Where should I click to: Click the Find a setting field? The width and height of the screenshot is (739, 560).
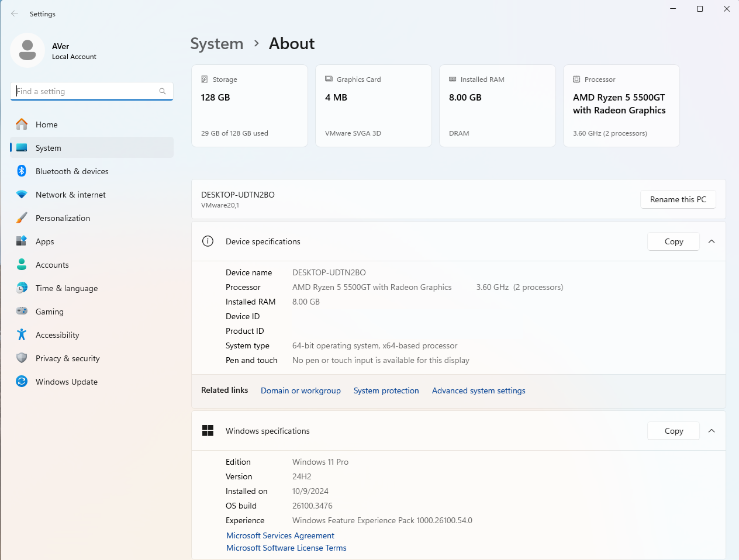(x=92, y=91)
